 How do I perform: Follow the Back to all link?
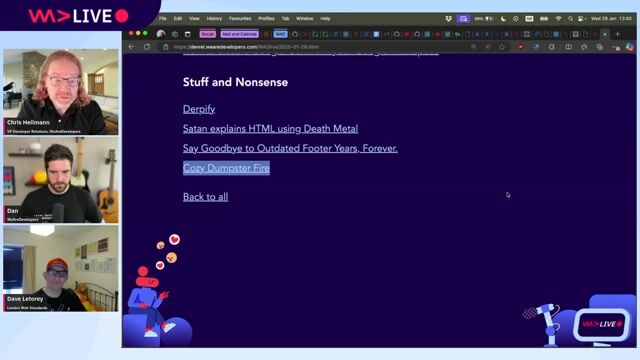coord(205,197)
